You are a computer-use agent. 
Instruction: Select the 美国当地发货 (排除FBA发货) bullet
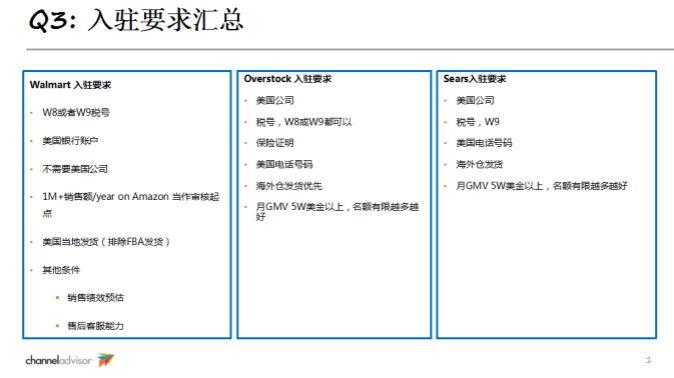tap(106, 242)
